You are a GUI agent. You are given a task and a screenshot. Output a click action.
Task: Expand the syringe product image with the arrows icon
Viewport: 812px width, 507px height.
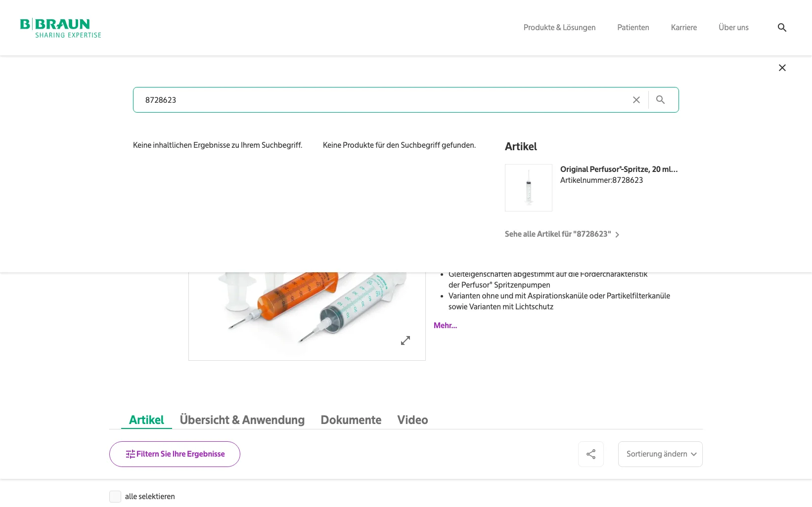click(406, 340)
